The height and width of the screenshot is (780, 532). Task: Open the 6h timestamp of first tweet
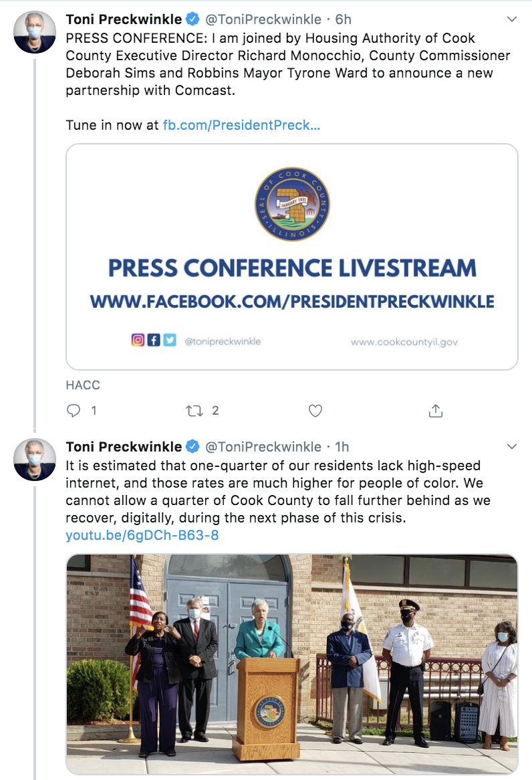click(x=343, y=19)
